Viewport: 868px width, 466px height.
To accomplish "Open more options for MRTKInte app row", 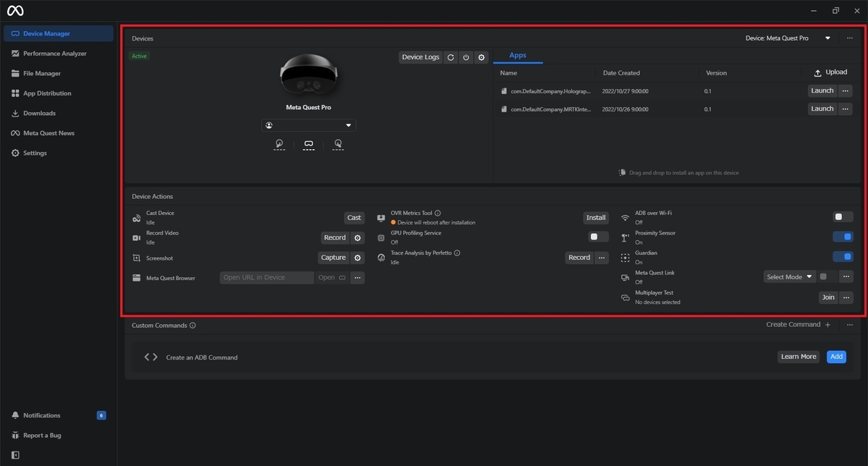I will [845, 109].
